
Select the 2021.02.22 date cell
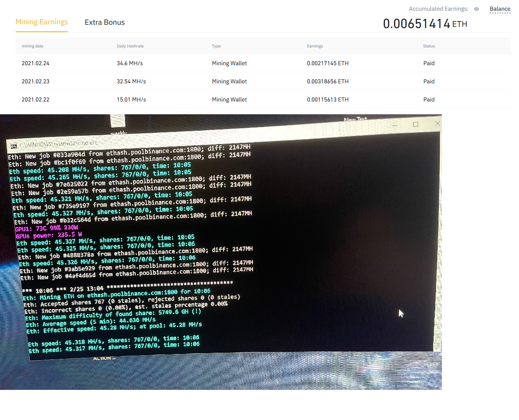click(35, 99)
